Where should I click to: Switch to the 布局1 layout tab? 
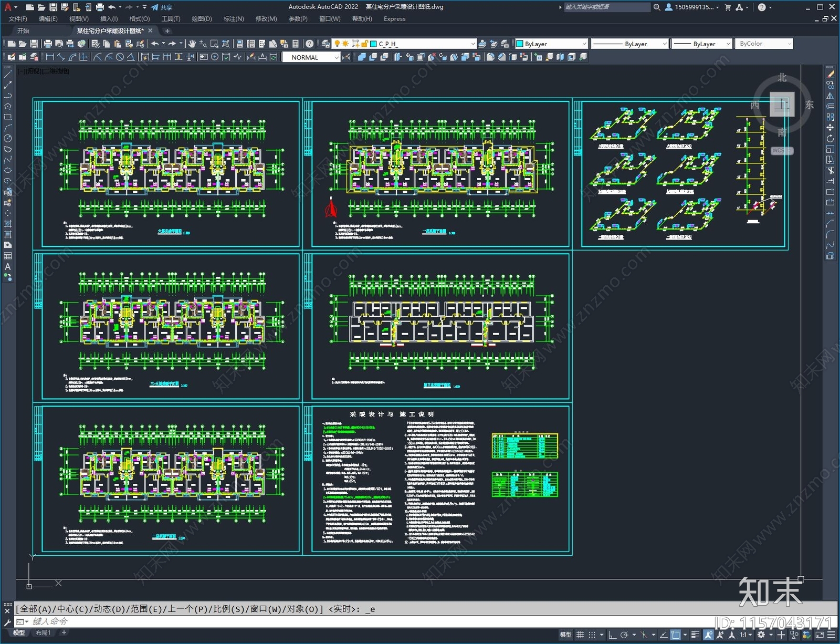[43, 632]
